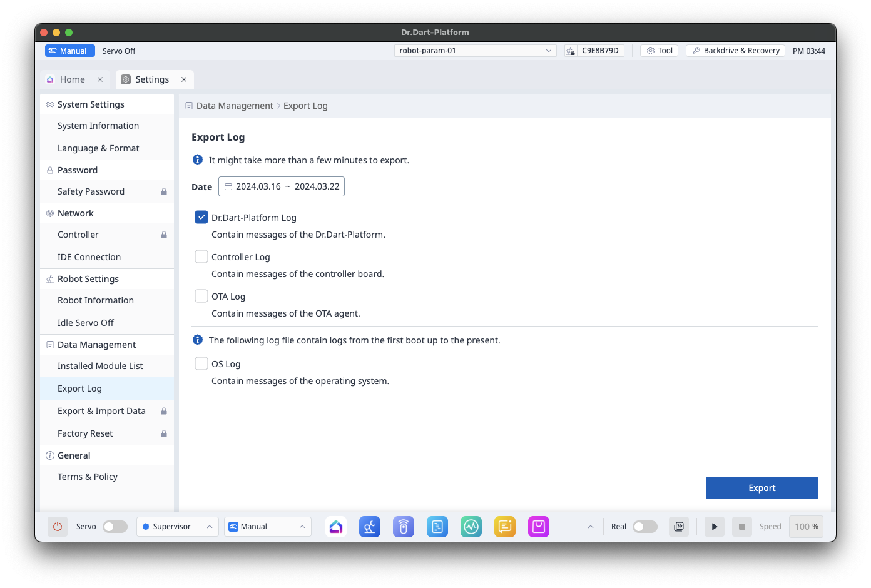Click the robot connection icon beside C9E8B79D

point(571,51)
